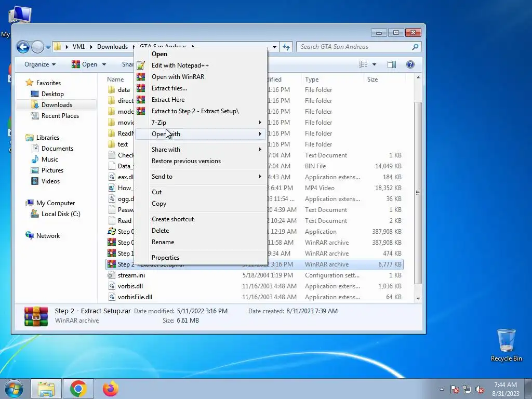Select Rename in the context menu
This screenshot has width=532, height=399.
(x=201, y=242)
